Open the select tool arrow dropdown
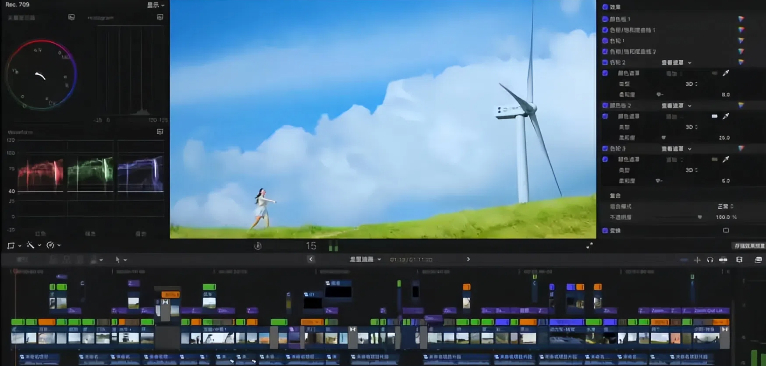 tap(121, 260)
